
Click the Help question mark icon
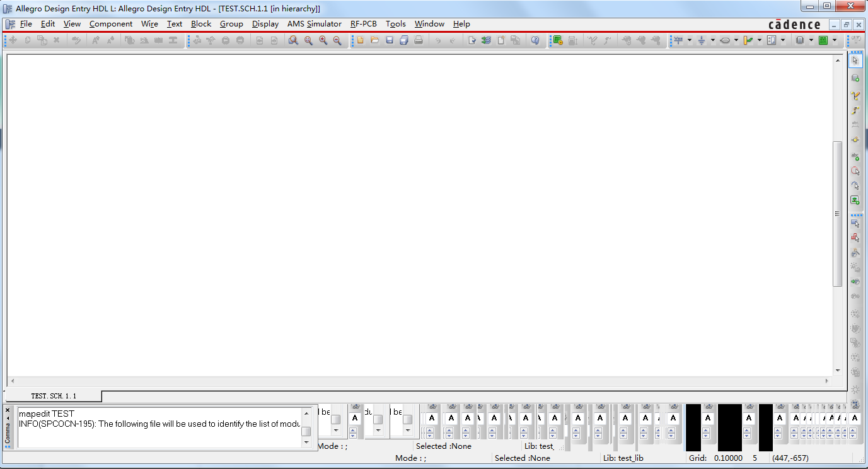coord(535,40)
